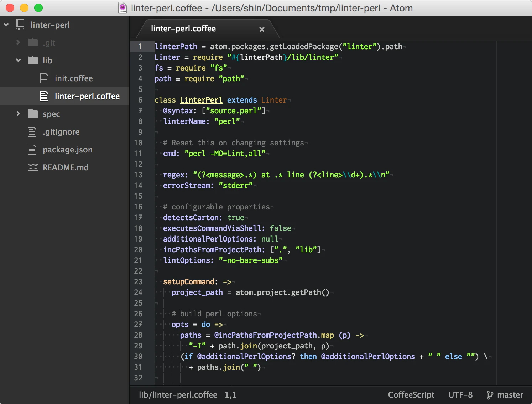
Task: Click line number 13 in the gutter
Action: click(x=138, y=175)
